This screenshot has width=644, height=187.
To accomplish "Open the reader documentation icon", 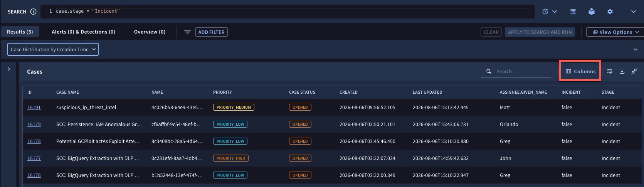I will point(592,12).
